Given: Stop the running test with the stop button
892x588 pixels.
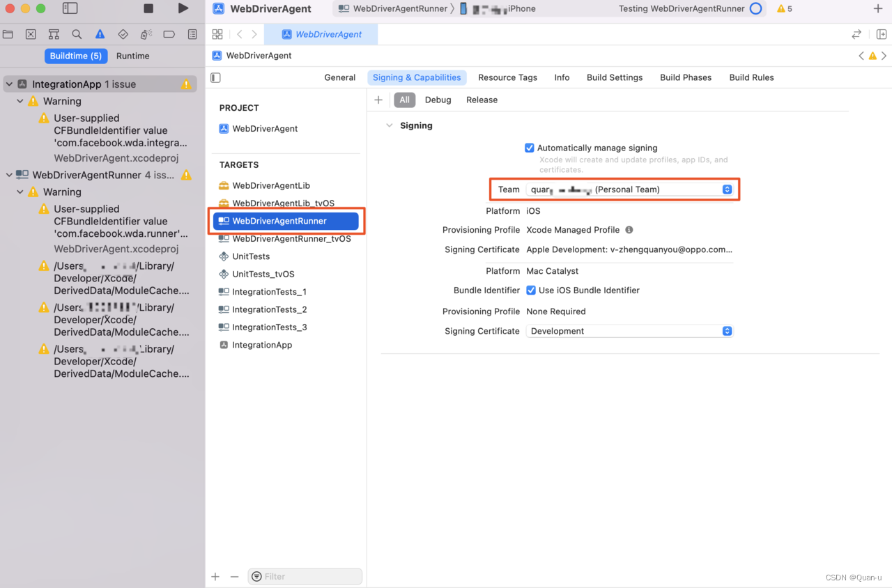Looking at the screenshot, I should pyautogui.click(x=148, y=8).
